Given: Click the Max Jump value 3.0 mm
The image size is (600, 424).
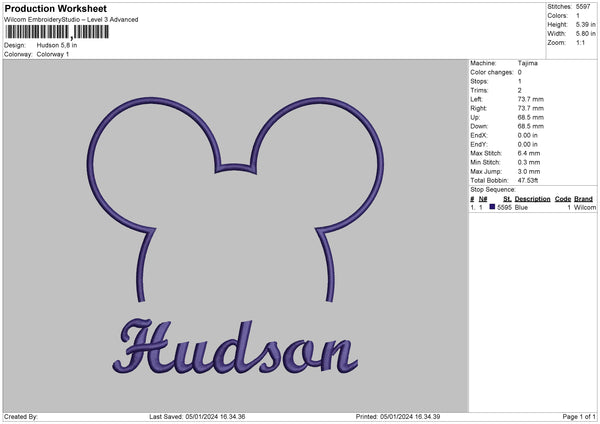Looking at the screenshot, I should tap(529, 171).
